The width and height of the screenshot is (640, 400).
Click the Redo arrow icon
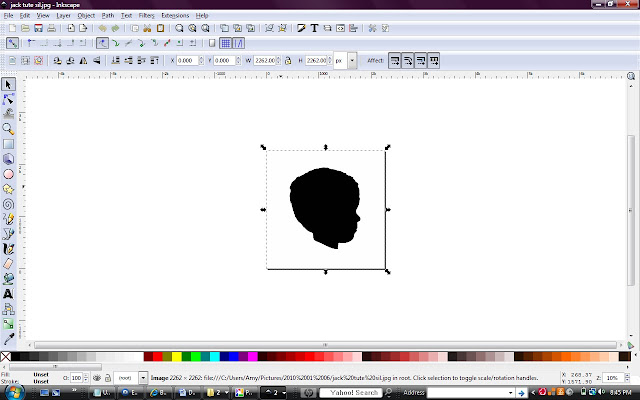[116, 28]
